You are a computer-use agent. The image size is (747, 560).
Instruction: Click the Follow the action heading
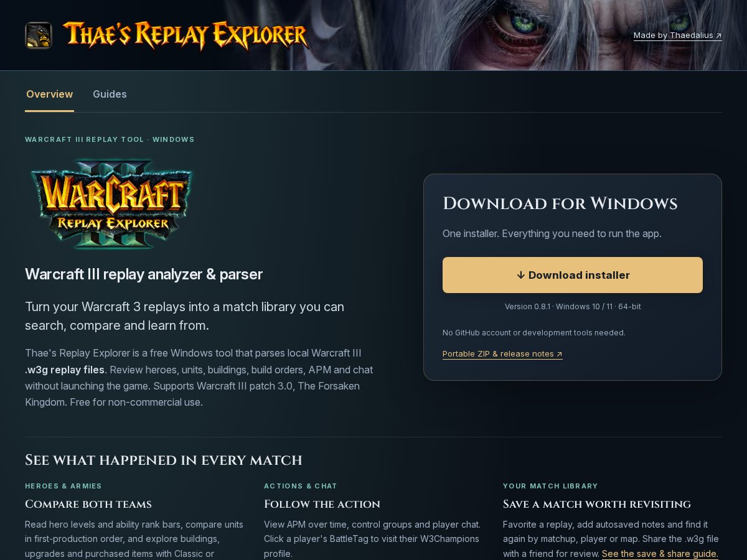(322, 504)
